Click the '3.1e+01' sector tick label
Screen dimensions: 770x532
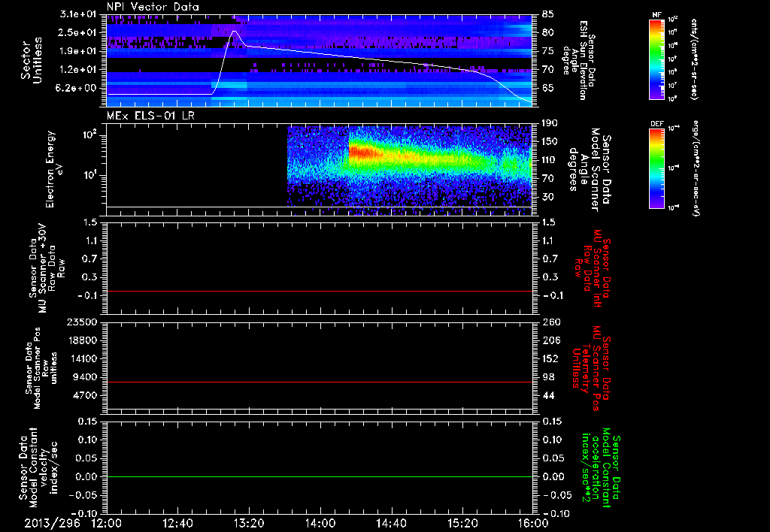(78, 14)
